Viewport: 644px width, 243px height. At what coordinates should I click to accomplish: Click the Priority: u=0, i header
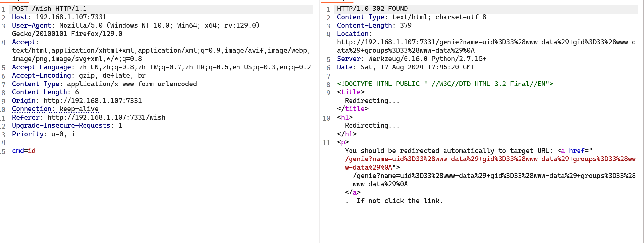point(44,134)
